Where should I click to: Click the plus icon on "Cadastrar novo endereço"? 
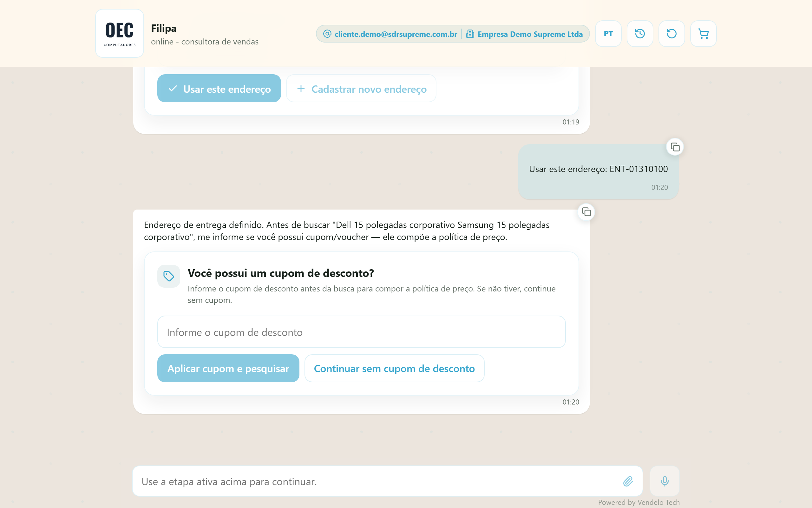(301, 89)
